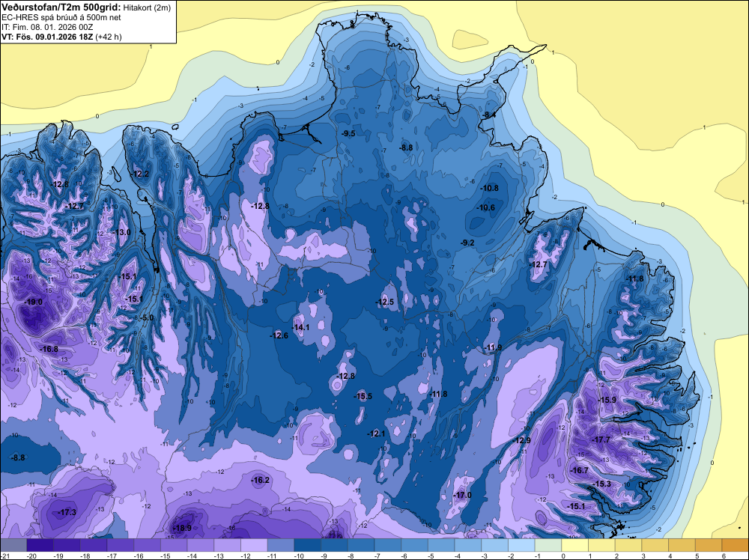Click the -15.9 temperature value
This screenshot has width=749, height=560.
pyautogui.click(x=607, y=400)
